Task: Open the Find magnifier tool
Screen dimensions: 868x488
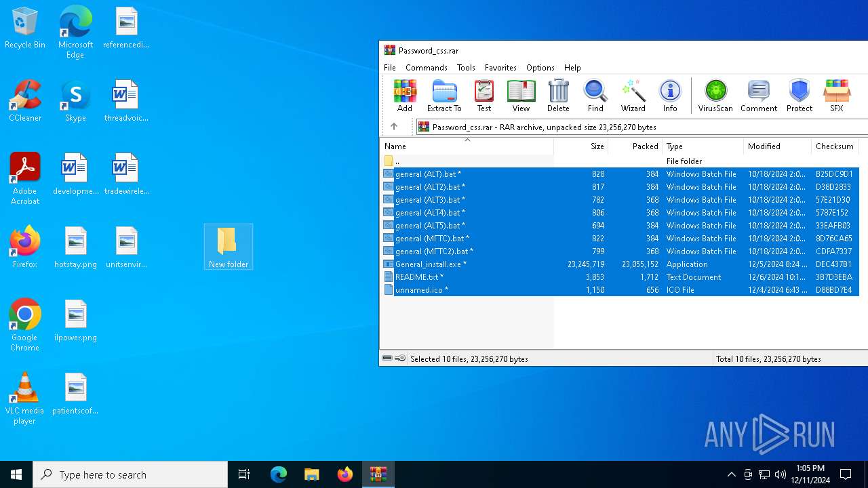Action: (x=595, y=96)
